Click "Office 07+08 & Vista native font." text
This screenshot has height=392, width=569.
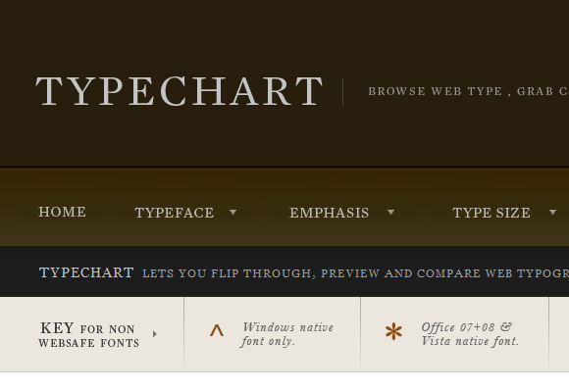pos(470,334)
